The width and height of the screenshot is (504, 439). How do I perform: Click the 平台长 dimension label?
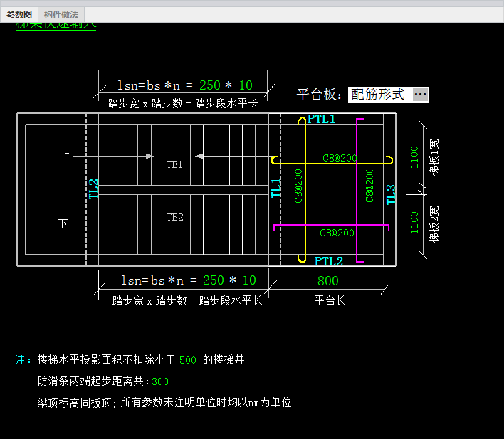(x=330, y=300)
